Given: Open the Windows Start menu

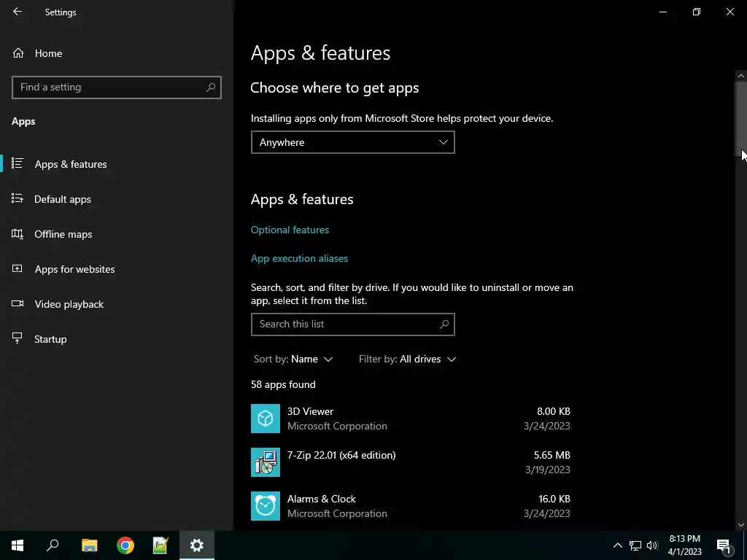Looking at the screenshot, I should click(x=18, y=545).
